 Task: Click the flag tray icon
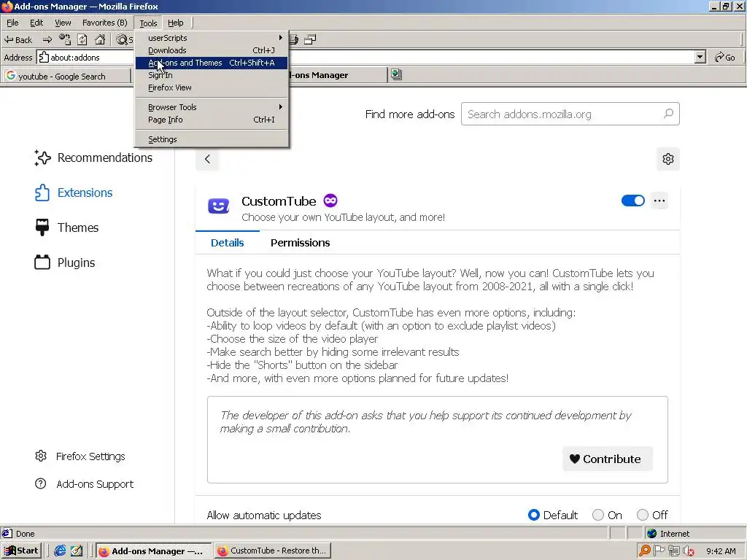[x=659, y=551]
